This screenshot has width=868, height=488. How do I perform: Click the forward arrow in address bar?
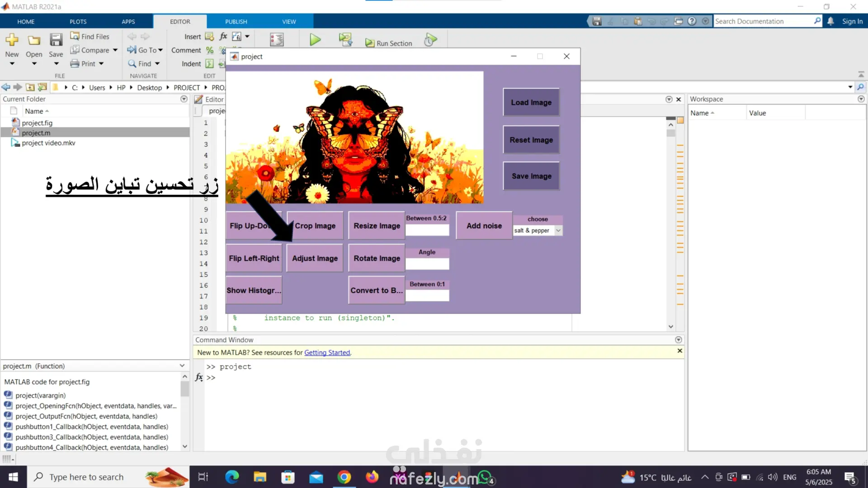[18, 87]
